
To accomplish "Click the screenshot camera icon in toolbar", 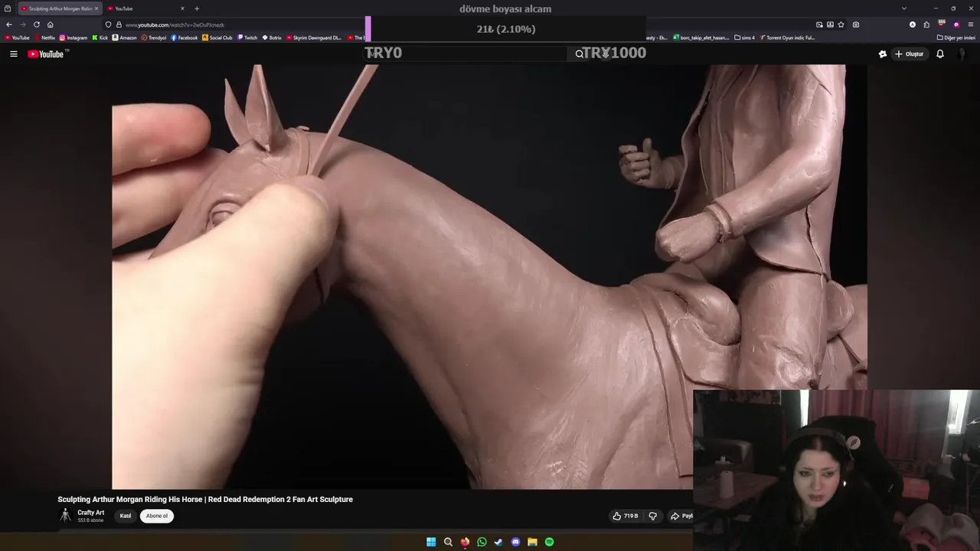I will coord(856,24).
